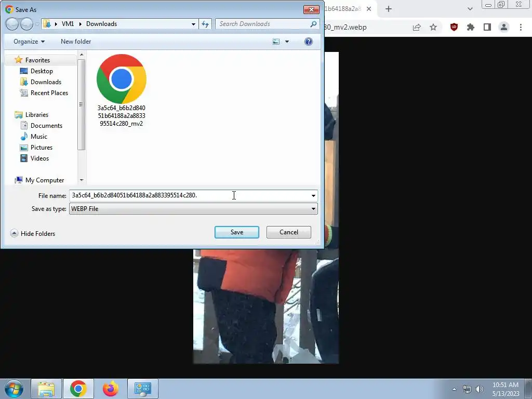Close the Save As dialog
Screen dimensions: 532x399
(x=311, y=9)
